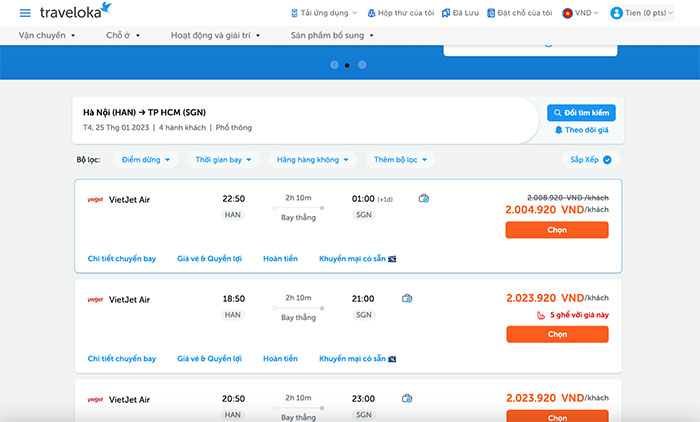700x422 pixels.
Task: Open Điểm dừng filter
Action: (x=146, y=159)
